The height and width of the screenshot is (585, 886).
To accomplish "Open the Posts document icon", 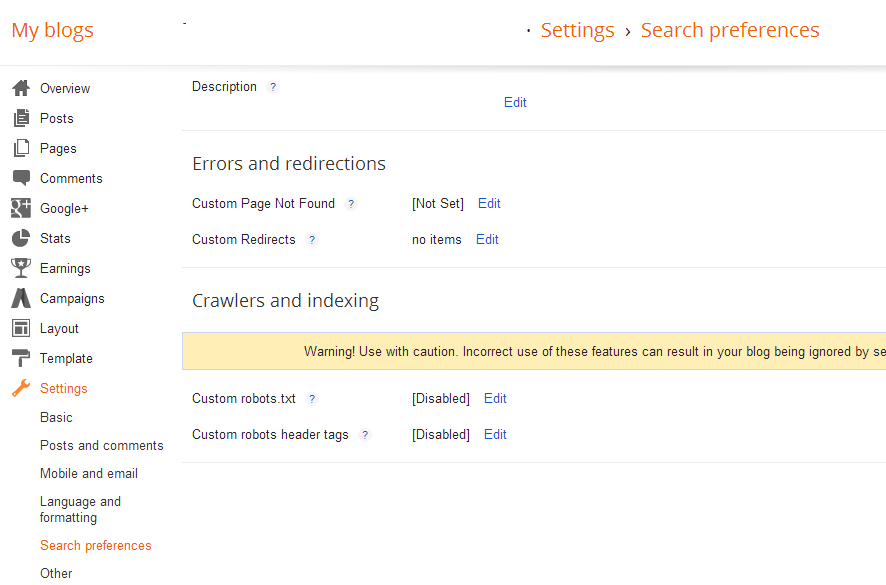I will (21, 118).
